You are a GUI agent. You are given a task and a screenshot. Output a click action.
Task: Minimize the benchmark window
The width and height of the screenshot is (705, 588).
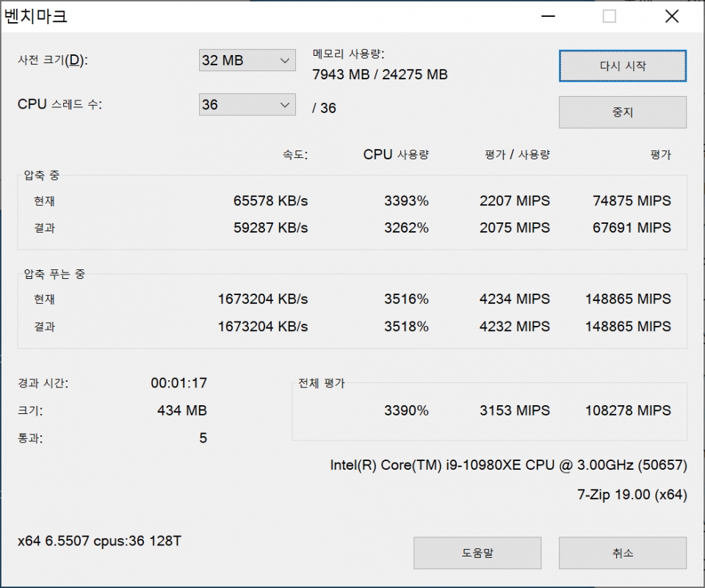(547, 17)
